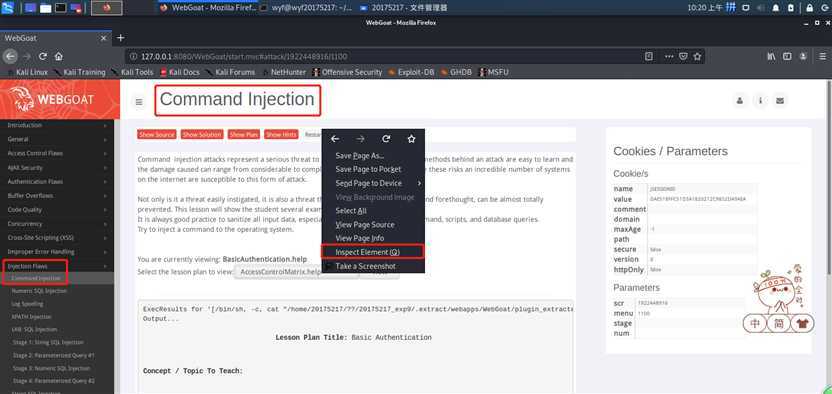The width and height of the screenshot is (832, 394).
Task: Save page to Pocket via address bar icon
Action: click(x=684, y=56)
